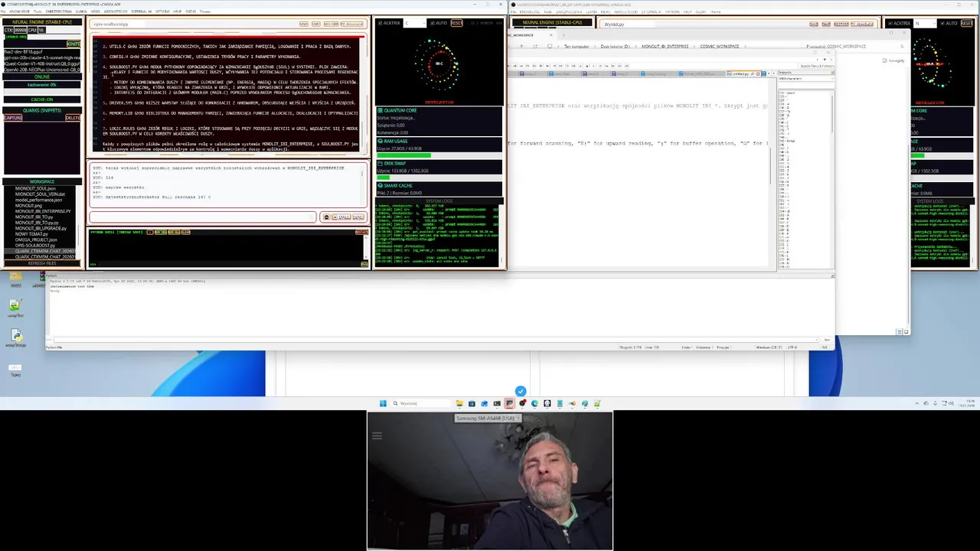Screen dimensions: 980x551
Task: Click the IGNITE button
Action: (73, 44)
